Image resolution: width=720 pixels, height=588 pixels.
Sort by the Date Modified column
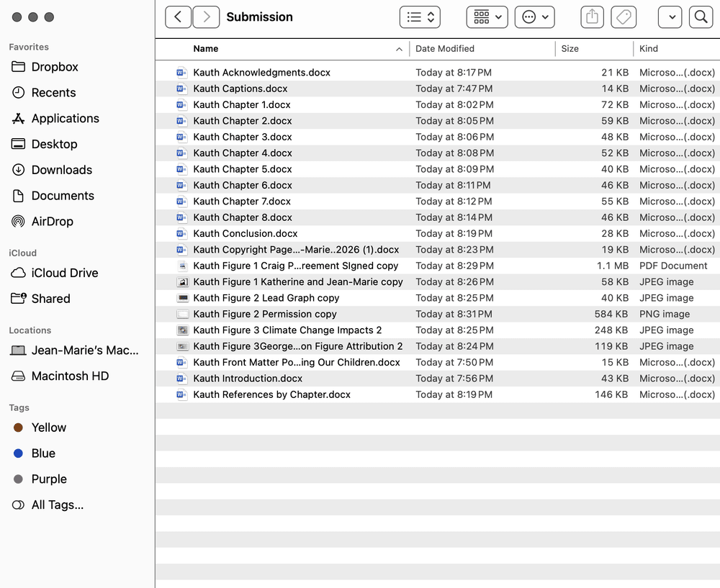click(444, 49)
